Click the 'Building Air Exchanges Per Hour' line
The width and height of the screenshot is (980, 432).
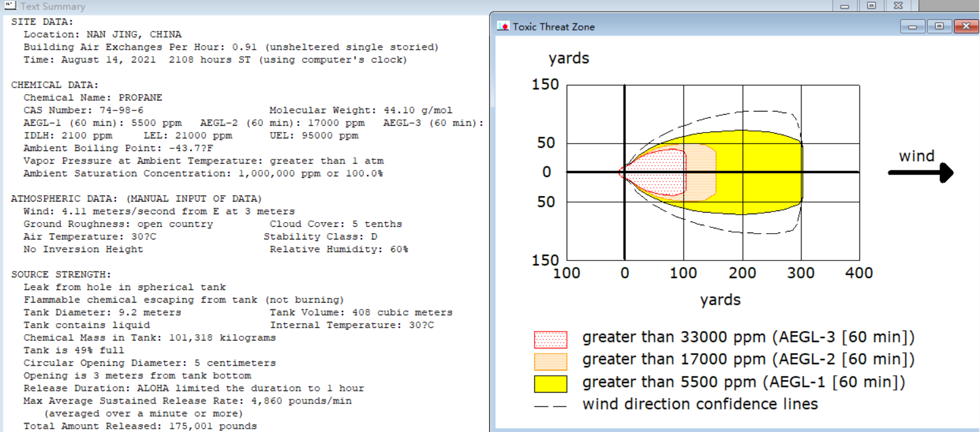231,47
